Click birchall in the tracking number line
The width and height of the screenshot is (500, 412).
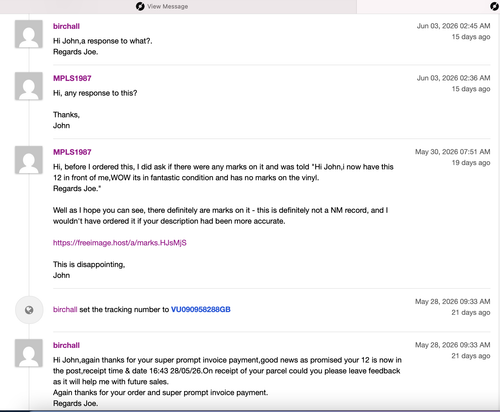pyautogui.click(x=65, y=309)
